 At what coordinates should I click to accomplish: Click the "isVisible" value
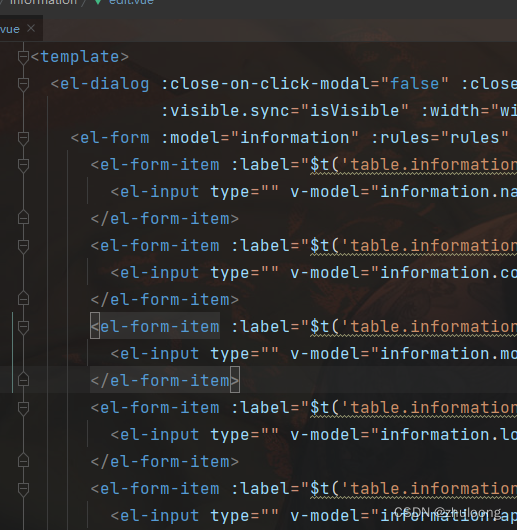point(354,111)
